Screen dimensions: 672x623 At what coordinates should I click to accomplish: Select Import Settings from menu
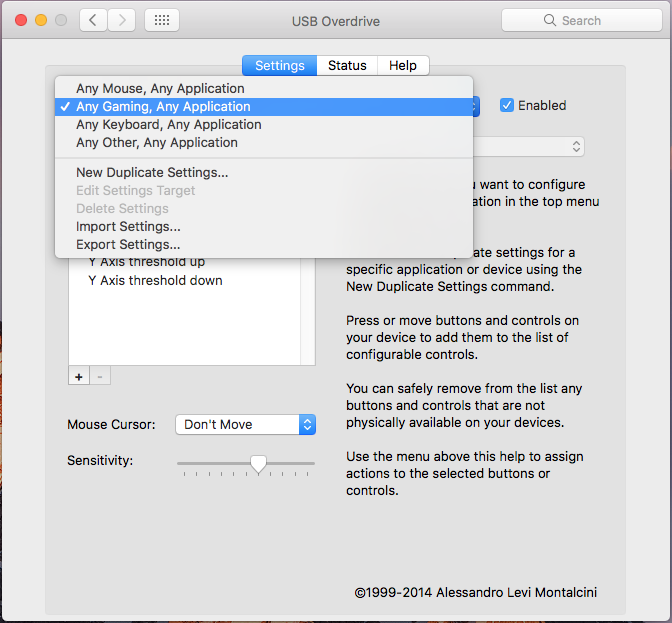(128, 226)
